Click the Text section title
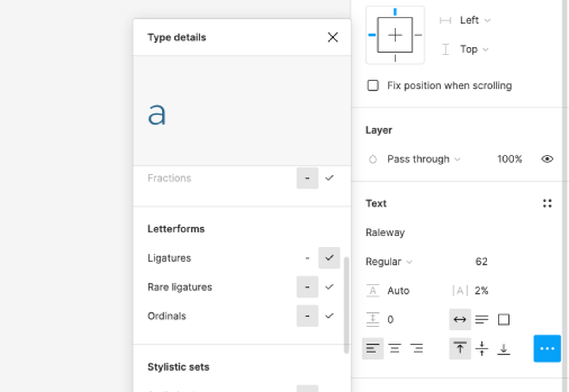The width and height of the screenshot is (569, 392). point(376,203)
